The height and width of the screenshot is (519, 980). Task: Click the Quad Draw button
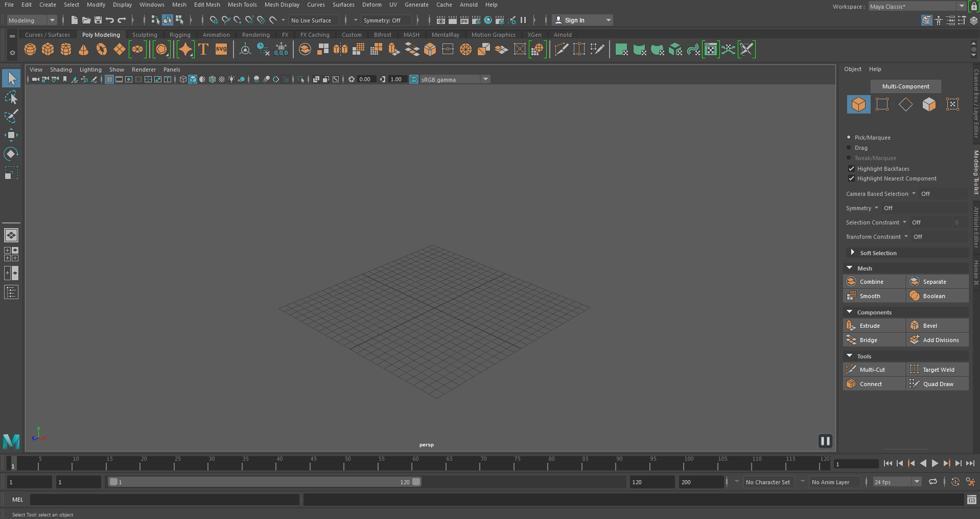[x=938, y=384]
